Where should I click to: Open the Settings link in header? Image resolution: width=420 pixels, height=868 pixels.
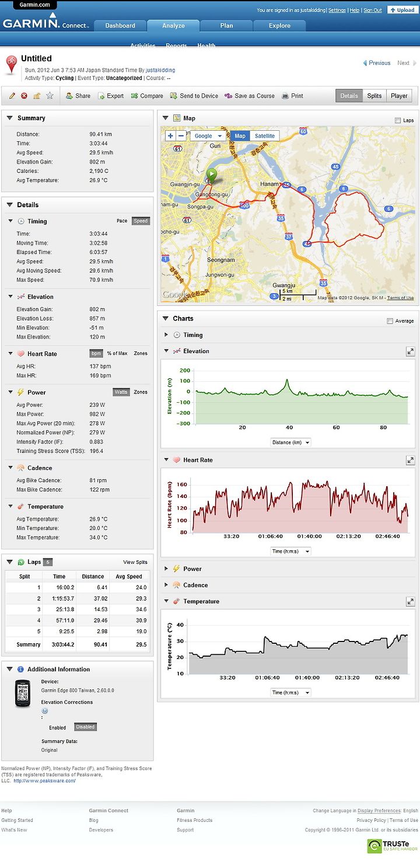click(337, 11)
